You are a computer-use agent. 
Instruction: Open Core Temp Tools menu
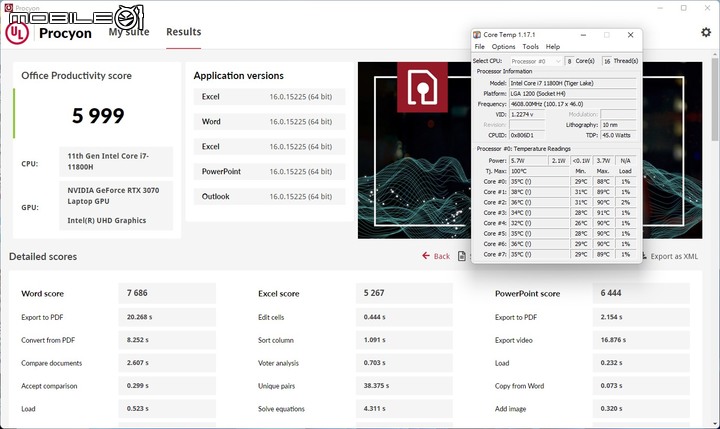coord(530,46)
